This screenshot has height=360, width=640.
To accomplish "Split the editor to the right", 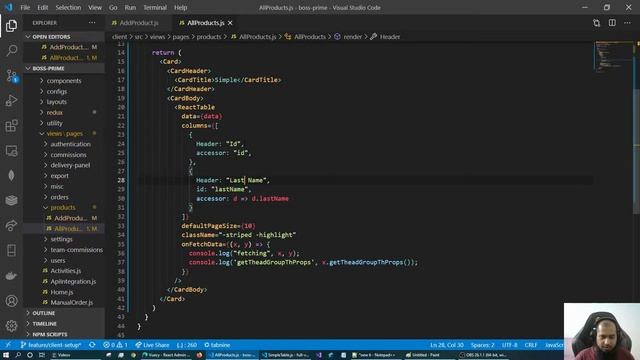I will pos(612,23).
